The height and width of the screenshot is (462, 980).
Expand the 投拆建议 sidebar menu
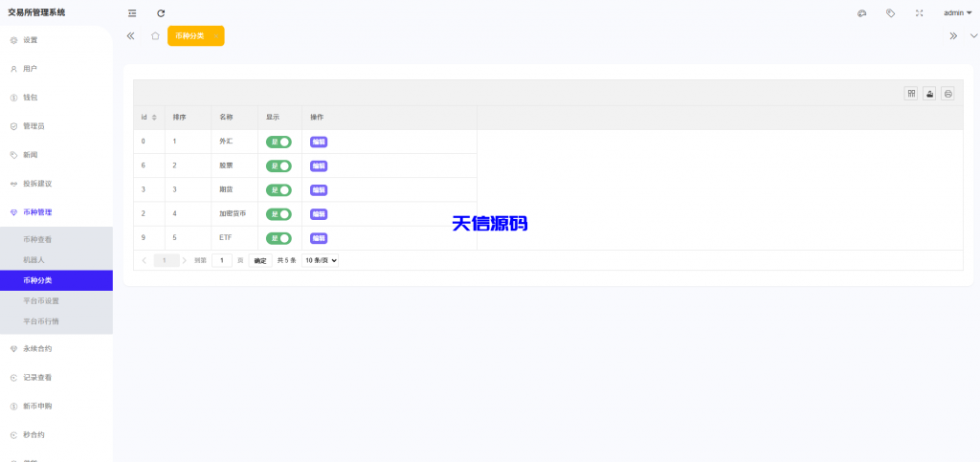[x=56, y=184]
